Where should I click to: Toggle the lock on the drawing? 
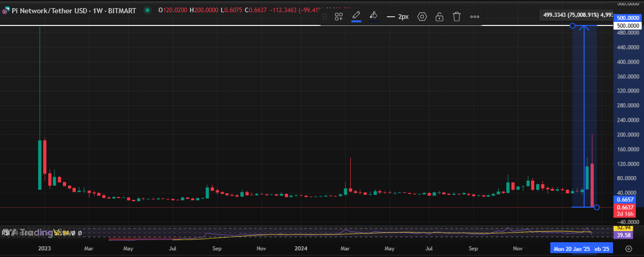point(439,17)
